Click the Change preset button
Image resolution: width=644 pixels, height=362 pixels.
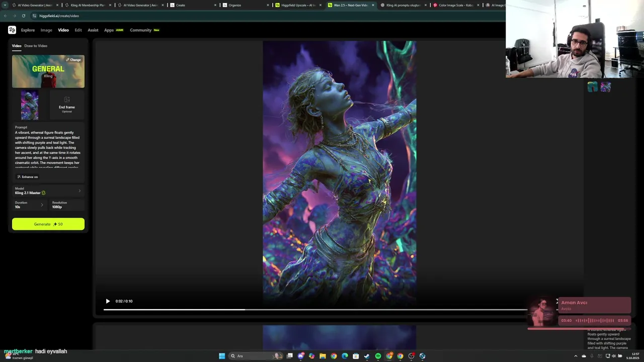pos(73,60)
